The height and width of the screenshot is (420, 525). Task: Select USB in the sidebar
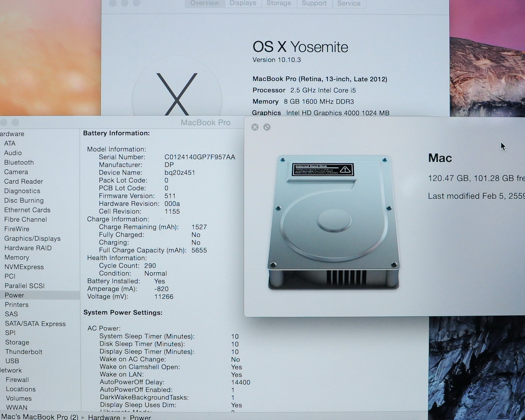click(x=12, y=361)
